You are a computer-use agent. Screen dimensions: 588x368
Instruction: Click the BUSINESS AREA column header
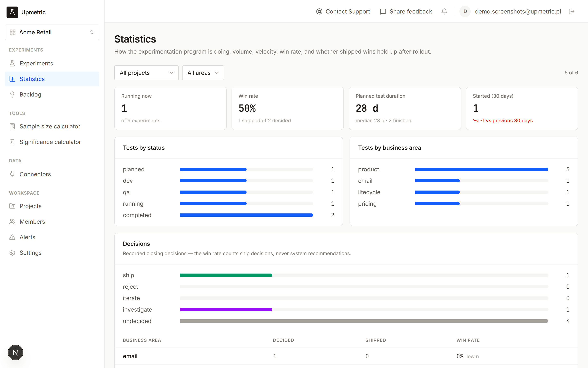pyautogui.click(x=142, y=340)
